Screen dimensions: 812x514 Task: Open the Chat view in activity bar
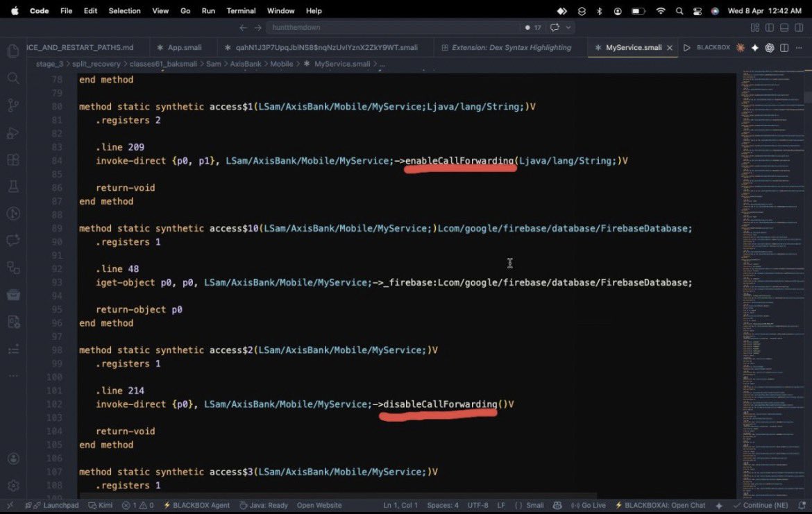coord(13,240)
